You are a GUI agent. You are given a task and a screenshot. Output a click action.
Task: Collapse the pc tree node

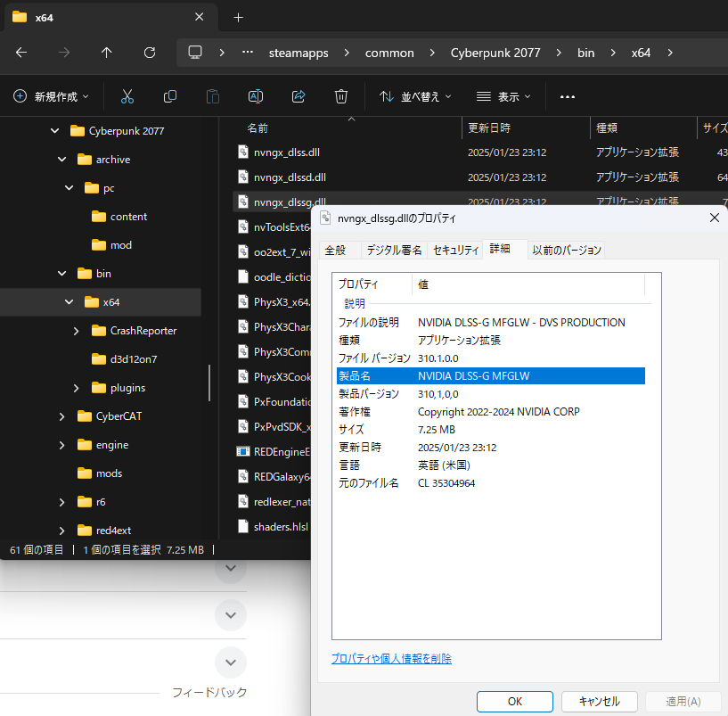click(x=70, y=188)
